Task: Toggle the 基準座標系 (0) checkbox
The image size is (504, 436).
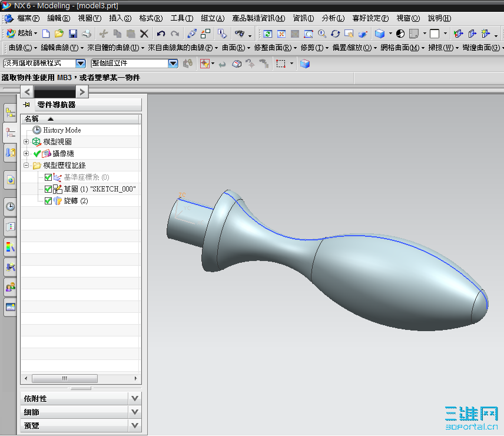Action: (x=48, y=177)
